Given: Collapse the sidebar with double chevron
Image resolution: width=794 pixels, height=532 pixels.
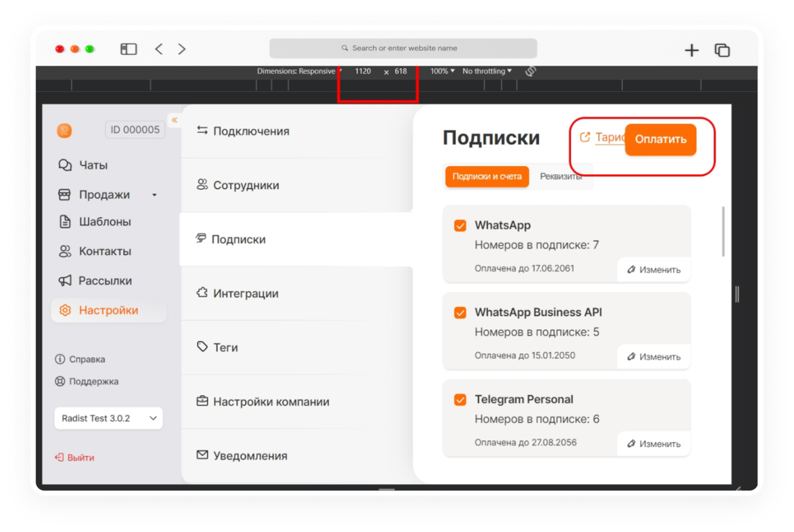Looking at the screenshot, I should [175, 120].
